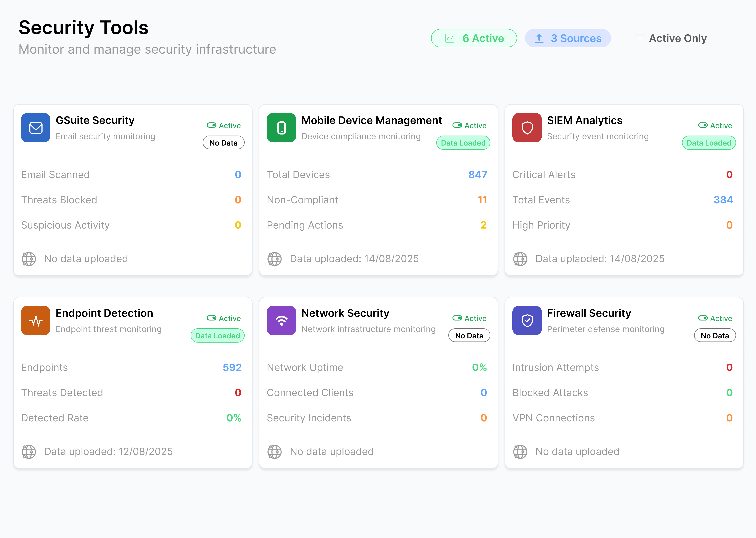Click the 'Connected Clients' label

[310, 393]
